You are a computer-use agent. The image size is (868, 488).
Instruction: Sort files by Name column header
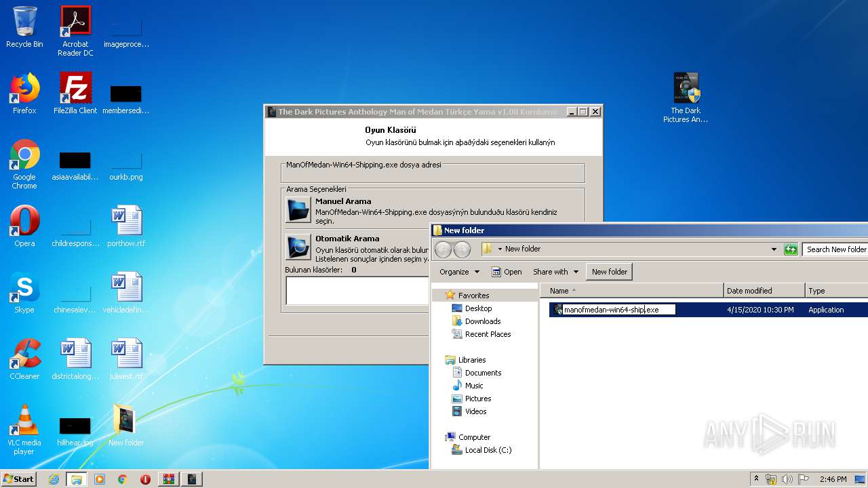click(x=632, y=291)
